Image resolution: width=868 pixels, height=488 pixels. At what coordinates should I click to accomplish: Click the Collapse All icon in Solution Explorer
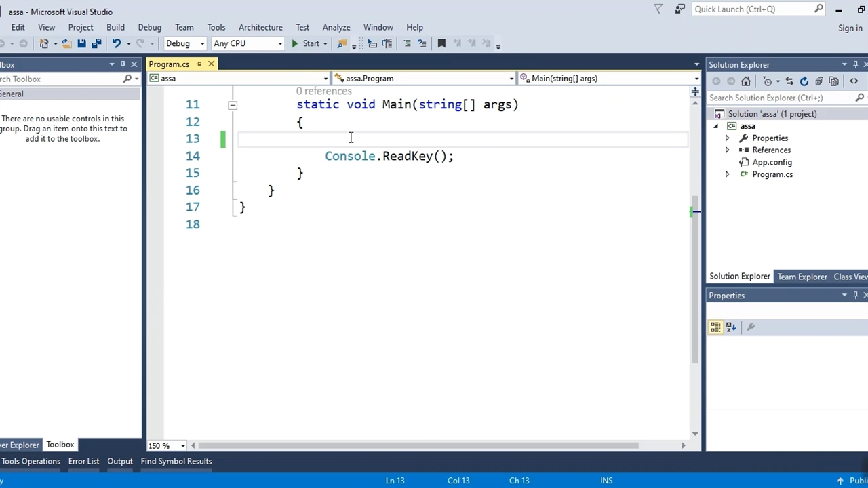point(819,81)
